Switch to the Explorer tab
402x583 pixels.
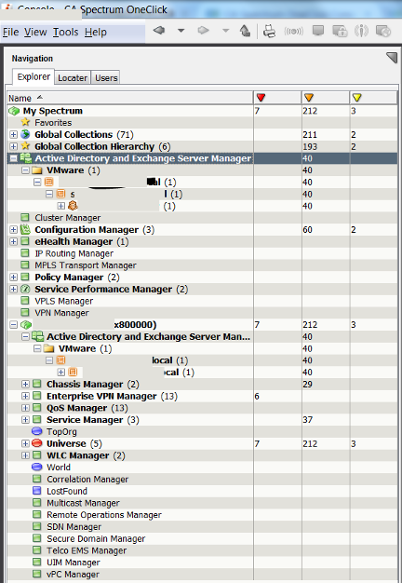(x=33, y=77)
